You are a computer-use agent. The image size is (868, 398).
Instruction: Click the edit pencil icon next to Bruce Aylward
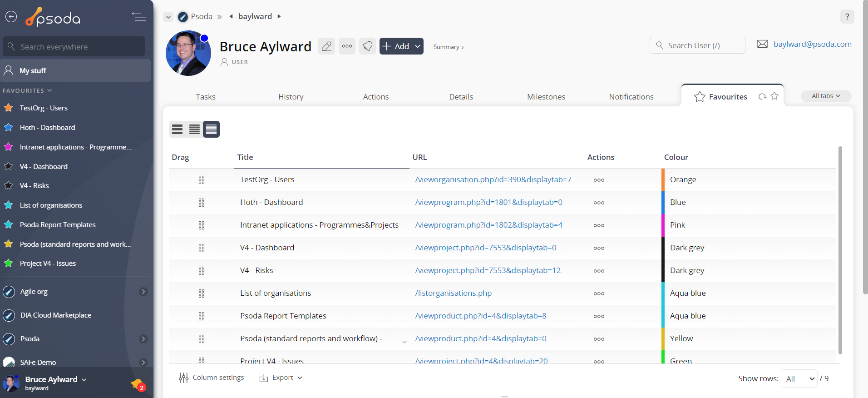326,46
